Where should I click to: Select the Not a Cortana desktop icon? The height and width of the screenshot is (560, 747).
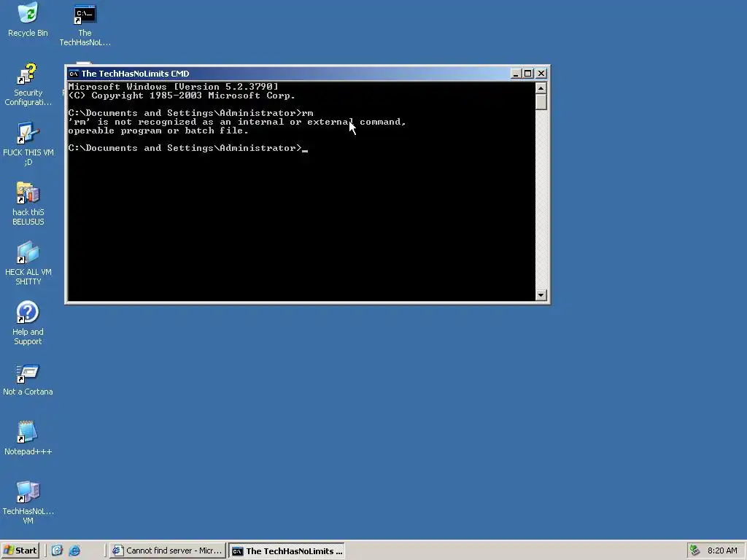pyautogui.click(x=28, y=379)
